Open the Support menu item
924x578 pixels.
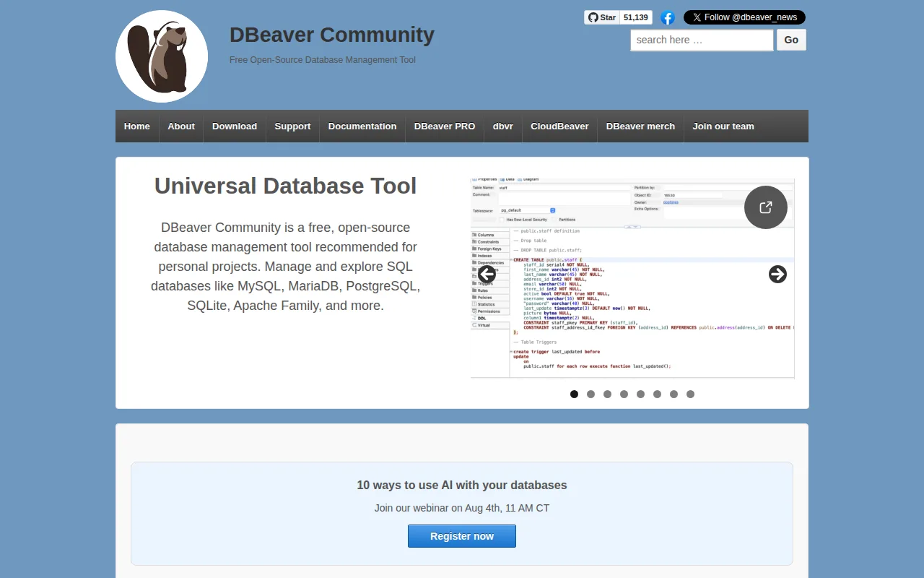[292, 126]
